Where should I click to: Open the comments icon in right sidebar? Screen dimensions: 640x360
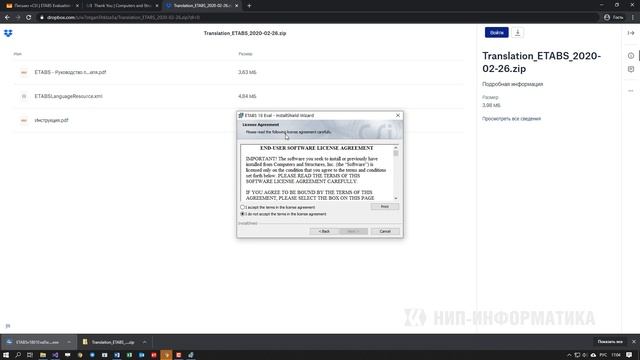point(631,69)
